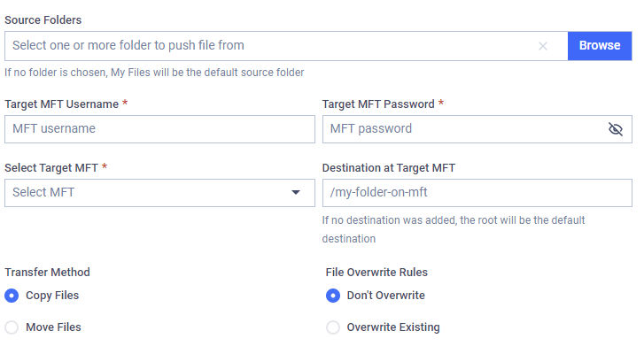
Task: Click the Source Folders label
Action: tap(43, 19)
